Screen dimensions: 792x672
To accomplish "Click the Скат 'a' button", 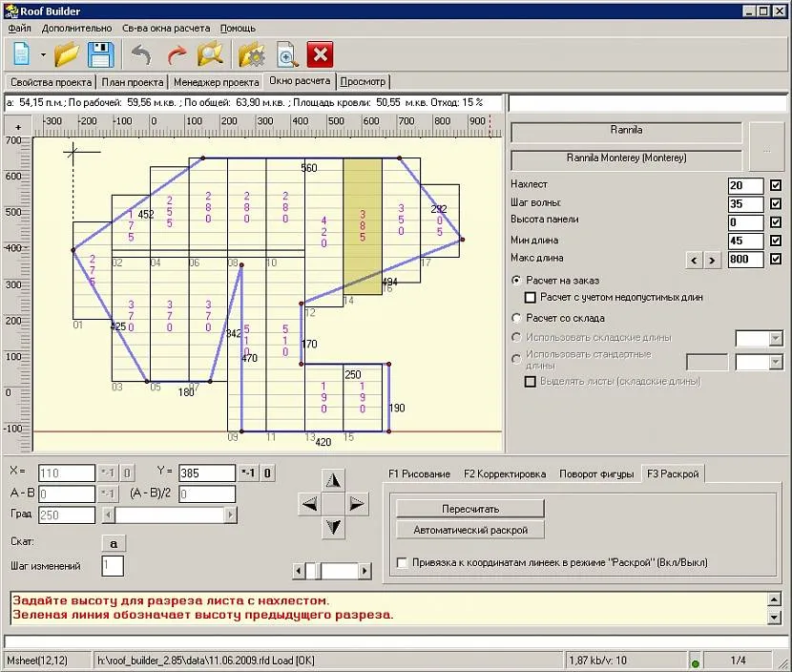I will point(114,544).
